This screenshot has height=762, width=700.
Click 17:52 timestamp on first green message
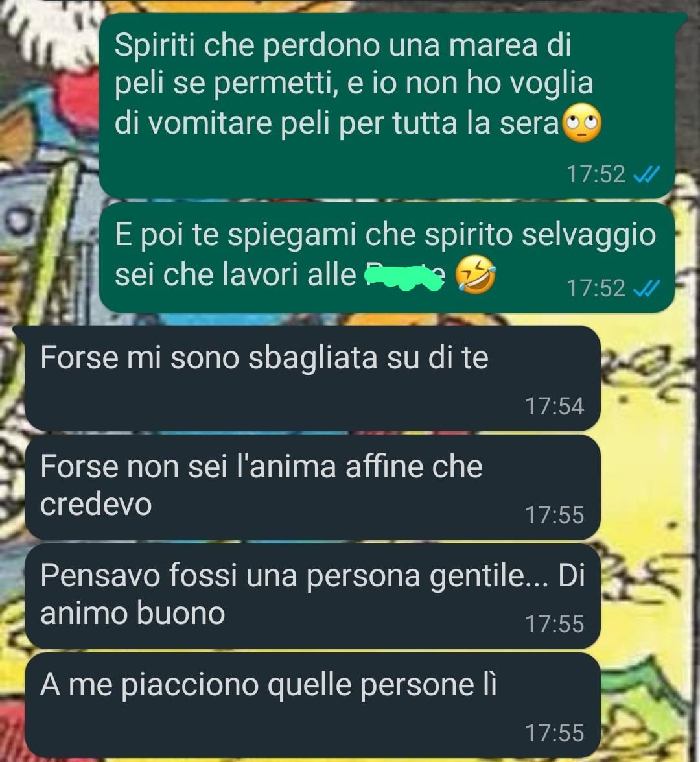(x=596, y=174)
